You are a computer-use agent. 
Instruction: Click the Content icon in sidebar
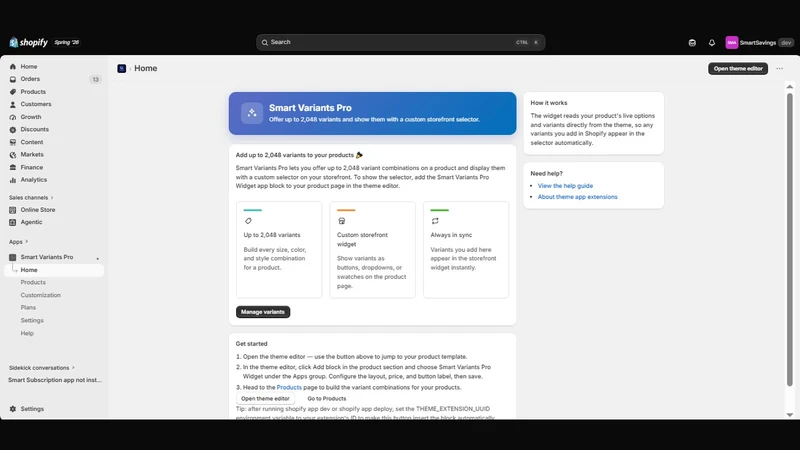[x=13, y=142]
